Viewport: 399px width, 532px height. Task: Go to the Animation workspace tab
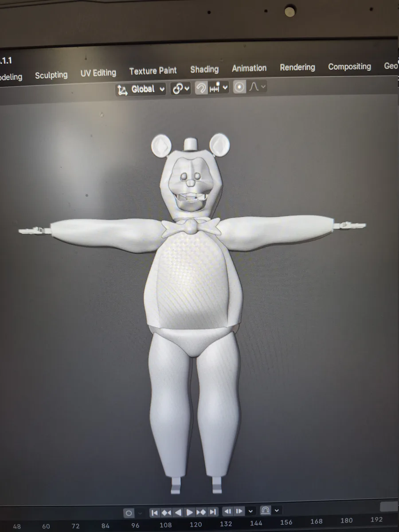(x=249, y=68)
